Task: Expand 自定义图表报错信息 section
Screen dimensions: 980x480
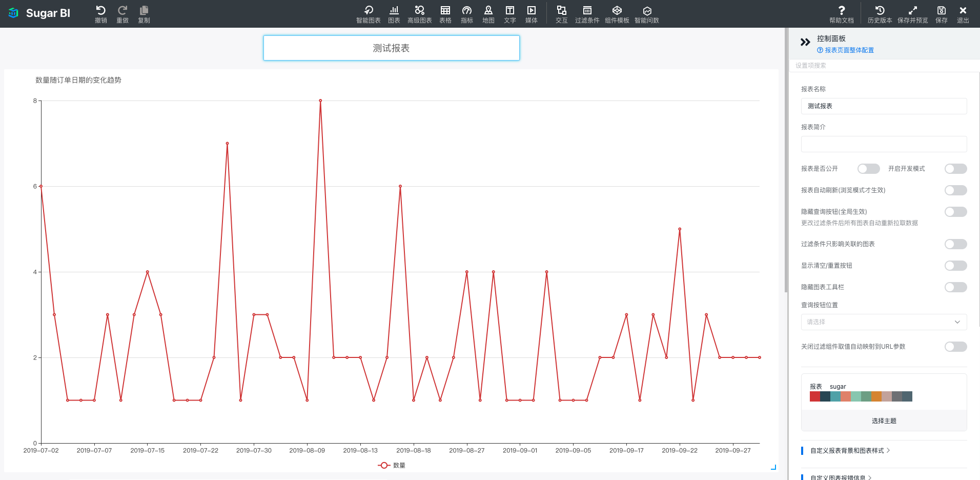Action: [x=841, y=477]
